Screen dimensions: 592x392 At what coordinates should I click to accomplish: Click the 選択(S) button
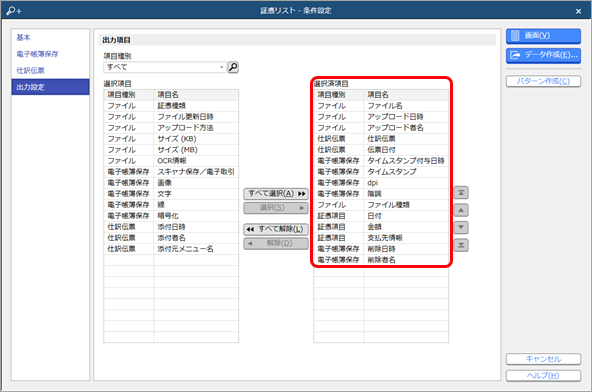[x=276, y=208]
